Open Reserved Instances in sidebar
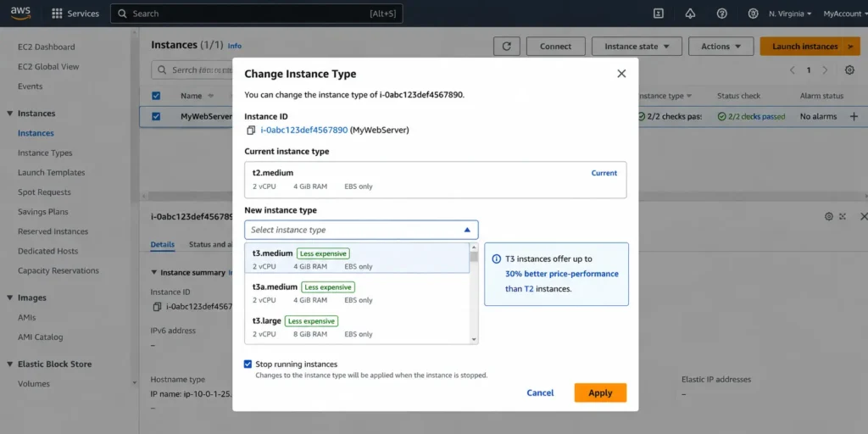 [53, 231]
